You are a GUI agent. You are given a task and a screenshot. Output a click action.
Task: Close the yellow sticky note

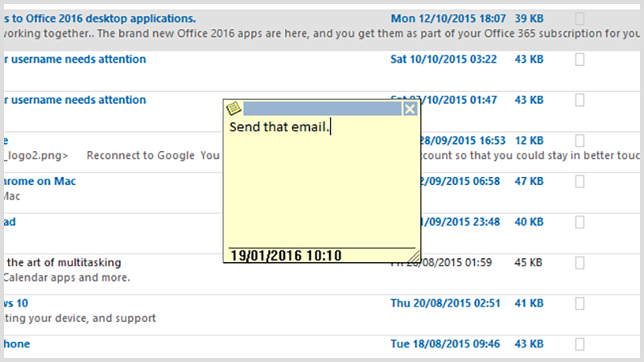[410, 109]
